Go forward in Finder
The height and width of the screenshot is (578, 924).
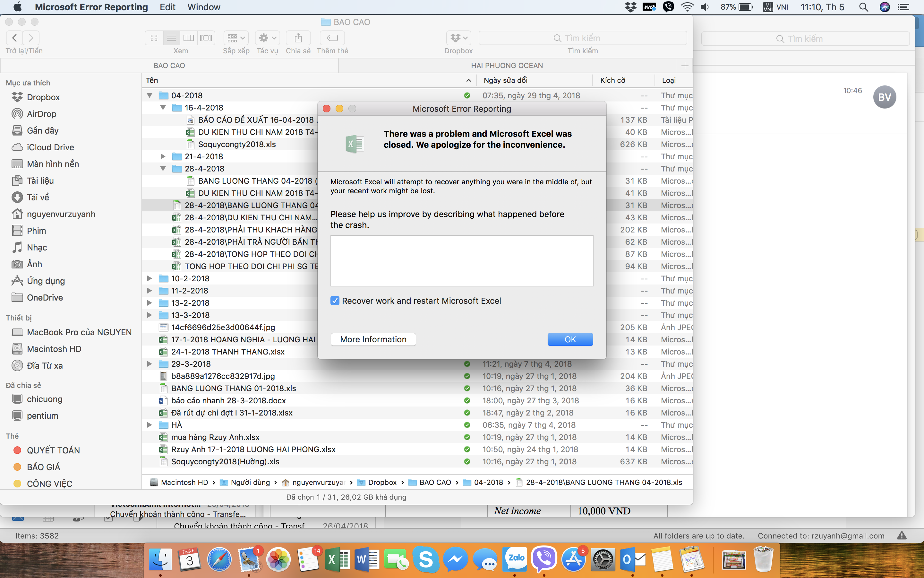click(31, 38)
